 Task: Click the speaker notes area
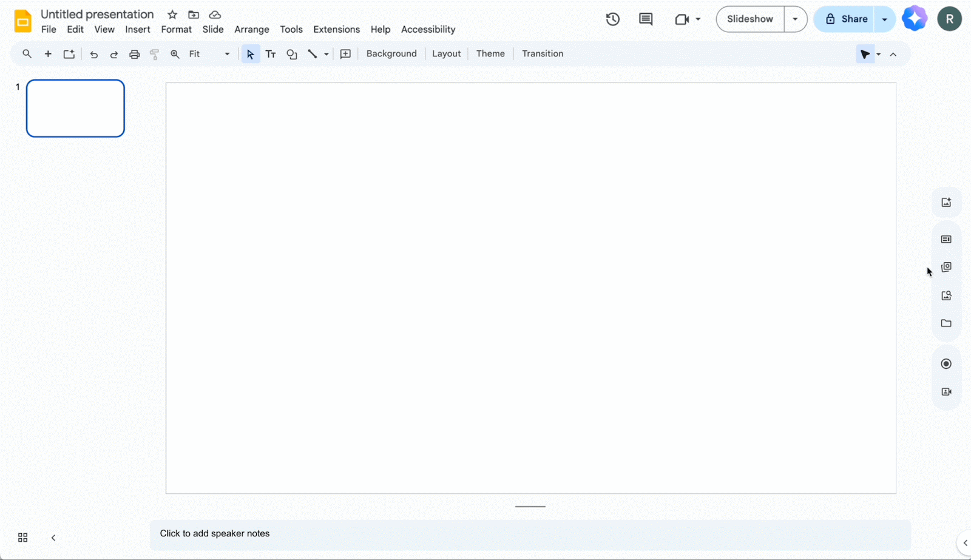(425, 533)
